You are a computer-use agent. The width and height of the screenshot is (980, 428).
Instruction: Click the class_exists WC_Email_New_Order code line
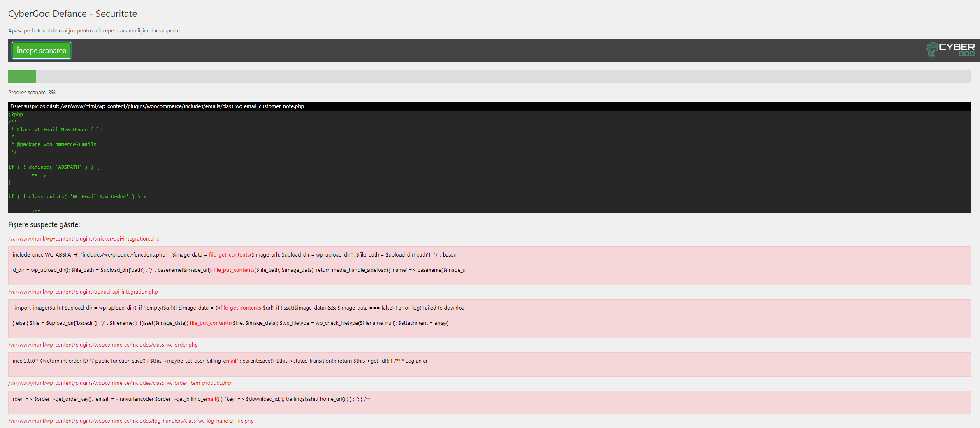point(77,197)
